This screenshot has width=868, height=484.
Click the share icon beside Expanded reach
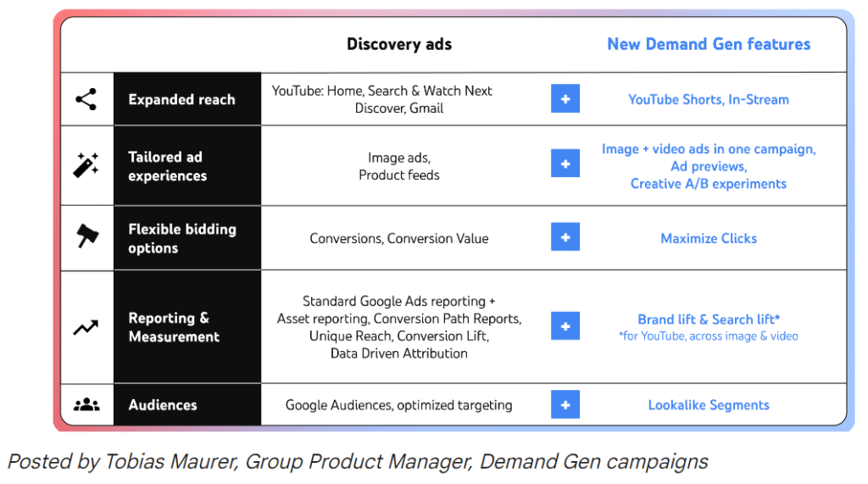point(86,99)
